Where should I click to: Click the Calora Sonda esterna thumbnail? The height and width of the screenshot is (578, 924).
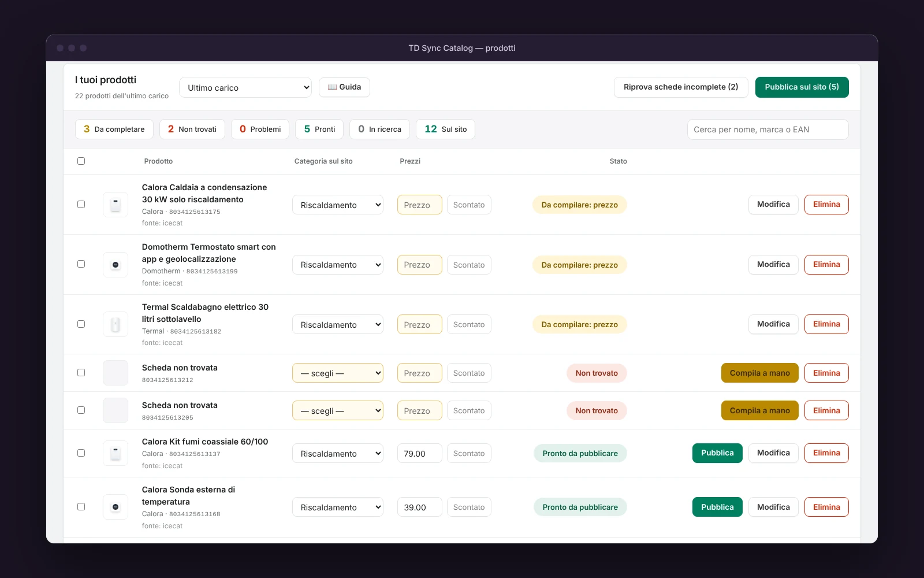click(x=115, y=507)
